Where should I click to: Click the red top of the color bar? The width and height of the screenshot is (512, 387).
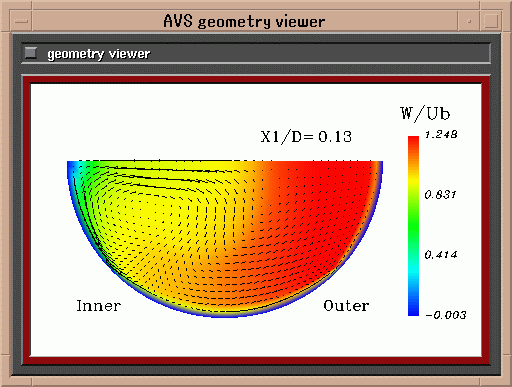click(x=413, y=142)
